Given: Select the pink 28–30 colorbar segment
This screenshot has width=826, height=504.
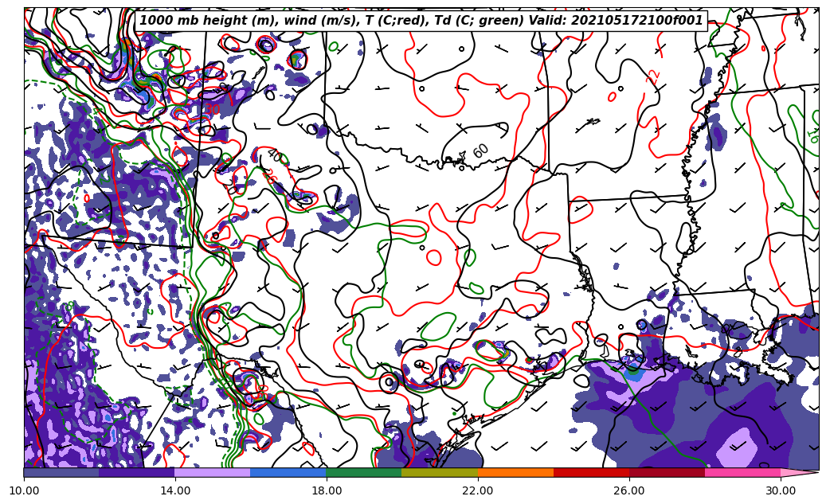Looking at the screenshot, I should click(742, 472).
